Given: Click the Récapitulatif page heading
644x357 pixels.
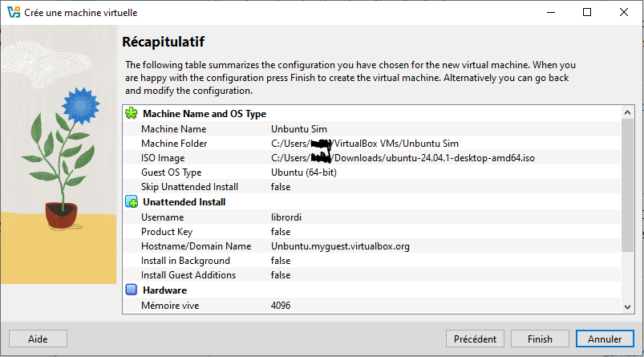Looking at the screenshot, I should [163, 42].
